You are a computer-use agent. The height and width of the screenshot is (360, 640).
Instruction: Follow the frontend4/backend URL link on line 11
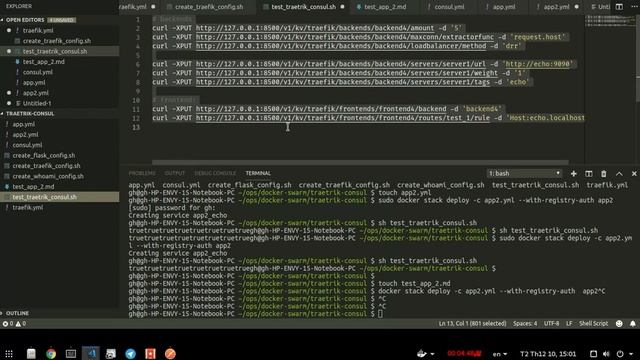321,109
